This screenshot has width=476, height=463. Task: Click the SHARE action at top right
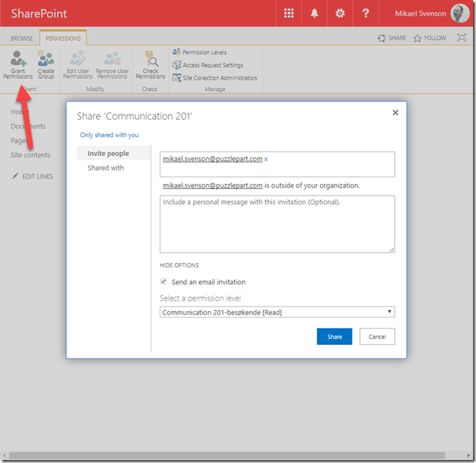coord(392,38)
